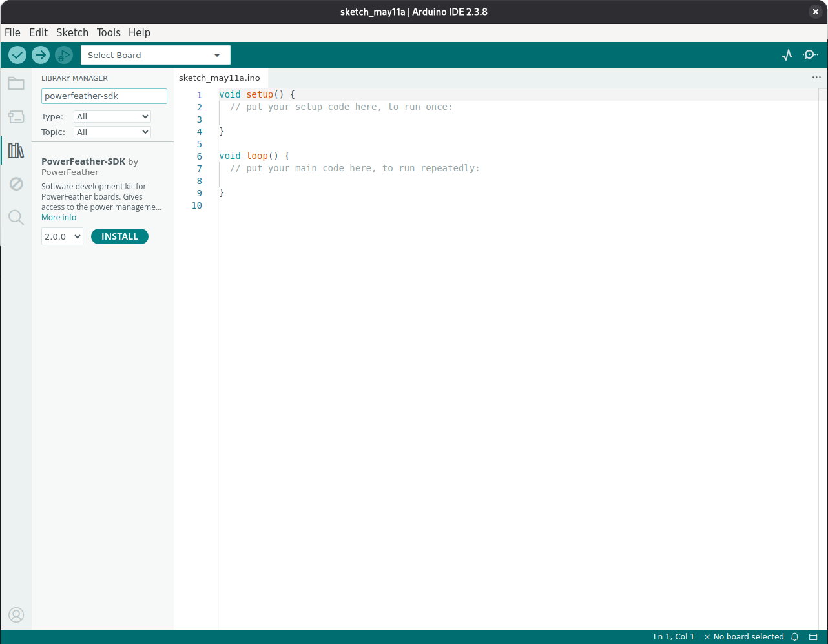Open the Sketchbook folder sidebar icon
This screenshot has width=828, height=644.
[16, 83]
